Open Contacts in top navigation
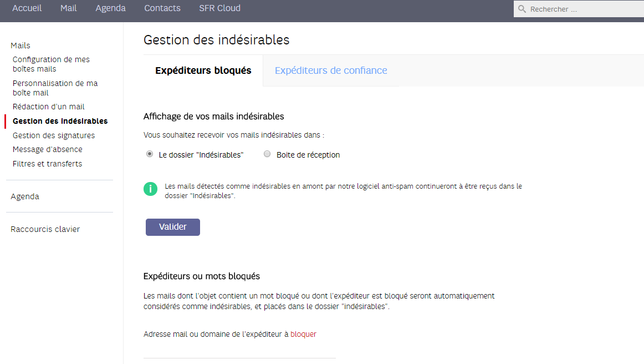 tap(162, 8)
